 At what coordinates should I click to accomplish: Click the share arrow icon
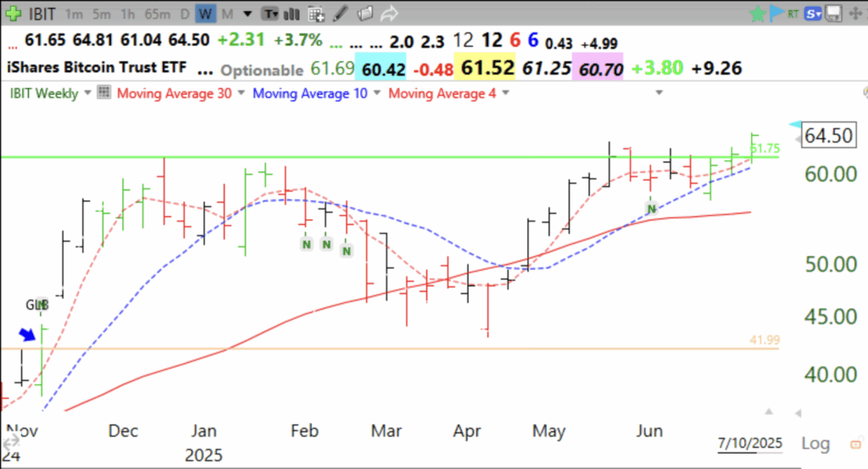(389, 14)
